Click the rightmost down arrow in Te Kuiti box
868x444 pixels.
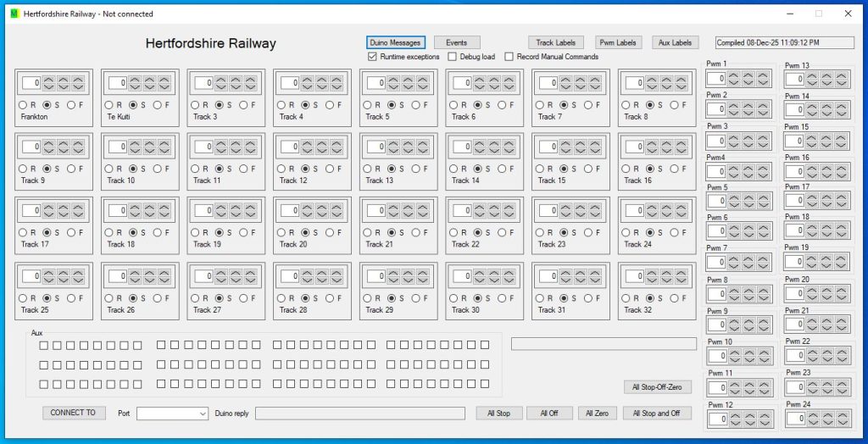coord(164,86)
